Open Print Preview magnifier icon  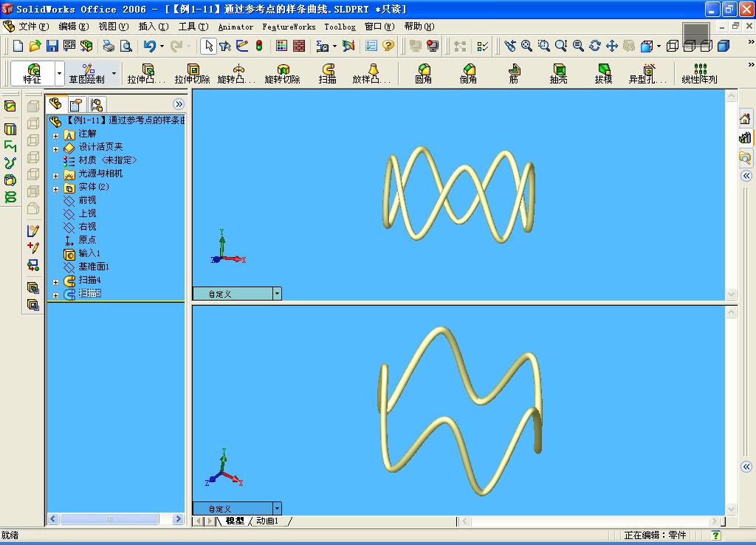tap(126, 46)
